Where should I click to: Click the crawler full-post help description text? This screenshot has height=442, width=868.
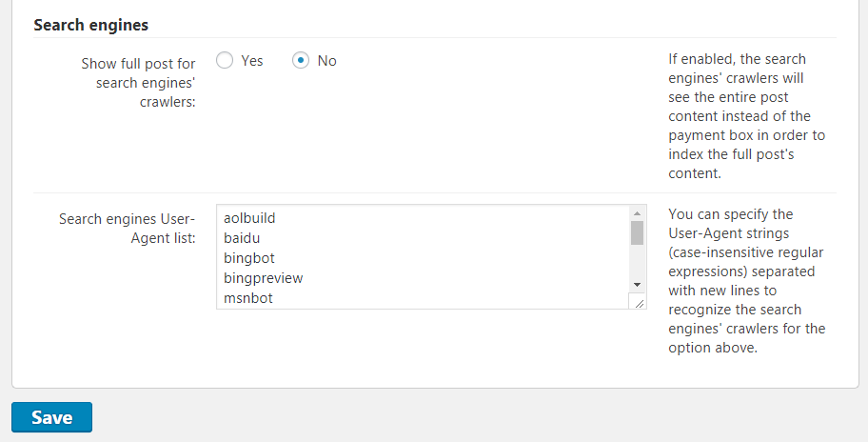click(746, 116)
